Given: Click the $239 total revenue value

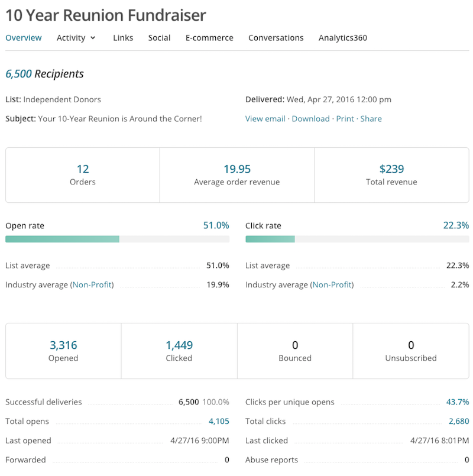Looking at the screenshot, I should (391, 169).
